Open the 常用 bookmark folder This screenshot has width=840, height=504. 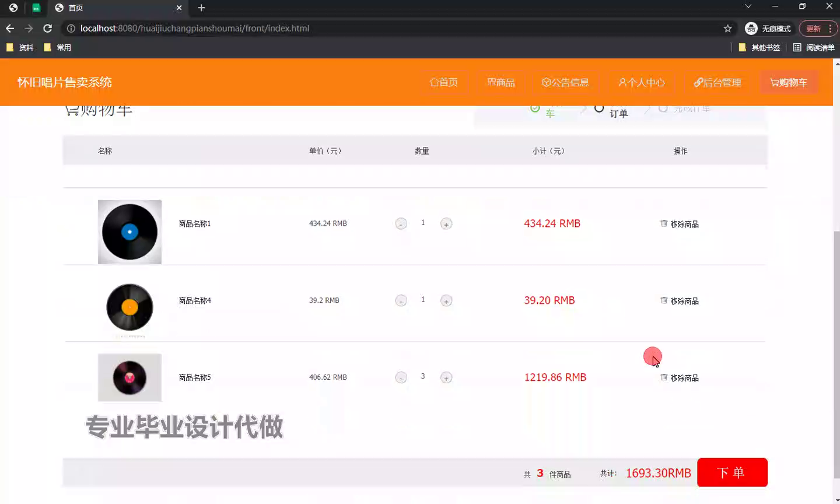(x=58, y=47)
